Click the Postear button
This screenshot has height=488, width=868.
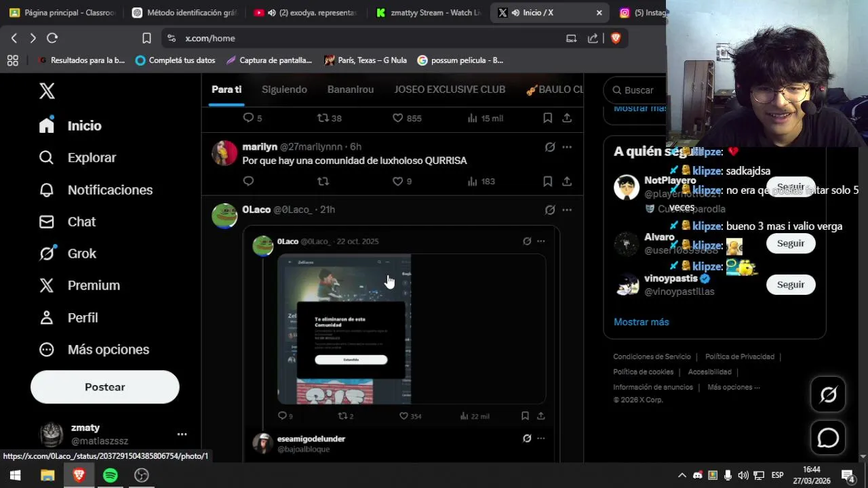click(x=105, y=387)
